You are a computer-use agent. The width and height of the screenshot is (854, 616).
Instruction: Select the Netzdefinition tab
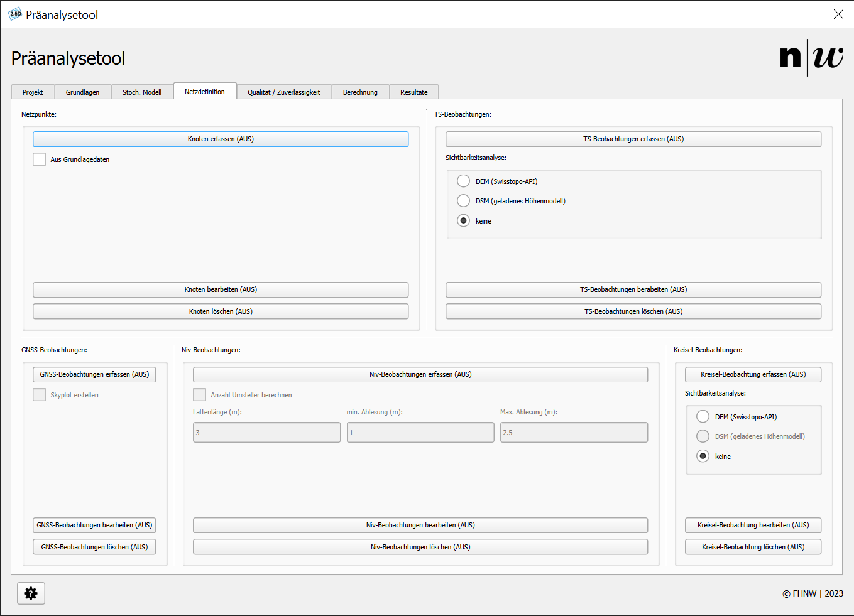coord(205,92)
